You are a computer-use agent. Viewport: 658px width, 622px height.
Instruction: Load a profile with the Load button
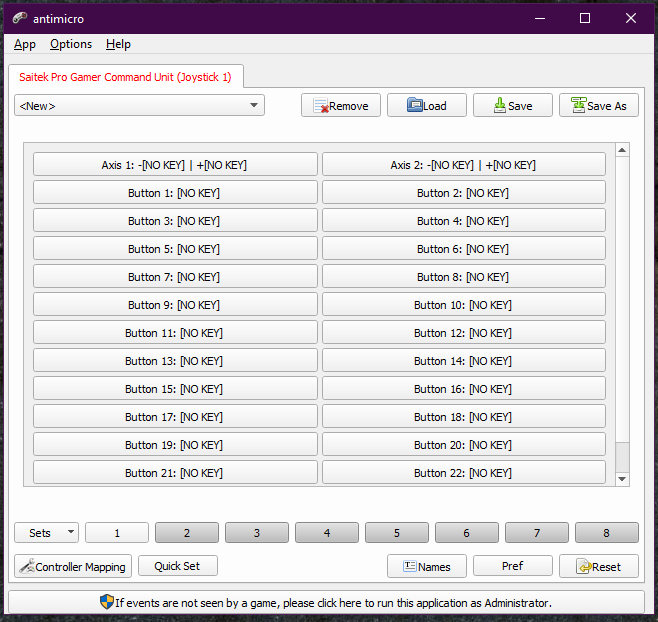427,105
